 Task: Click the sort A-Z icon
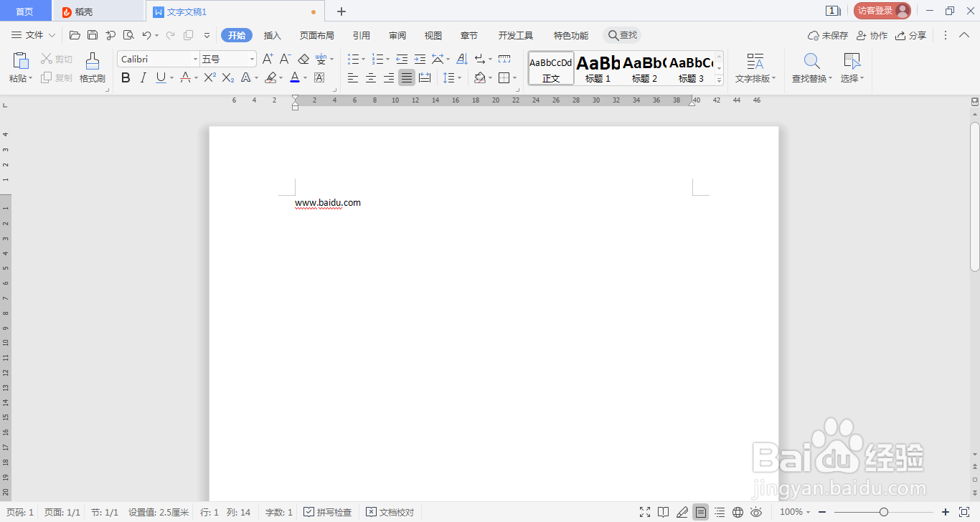point(462,59)
